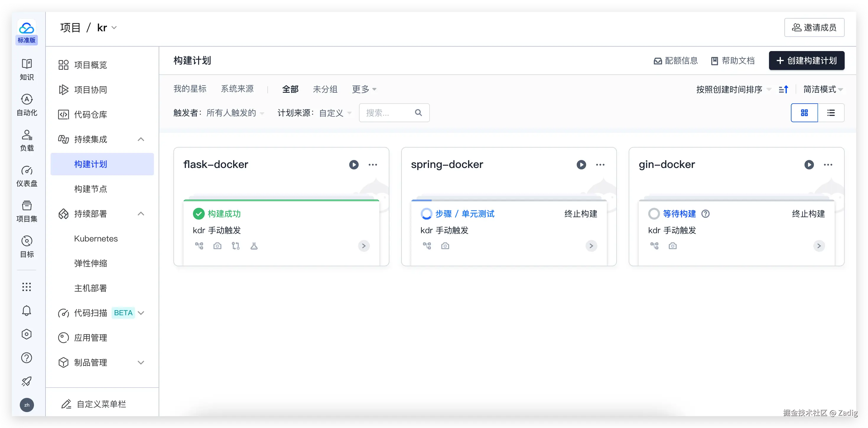The image size is (868, 428).
Task: Toggle the ascending sort order icon
Action: 784,89
